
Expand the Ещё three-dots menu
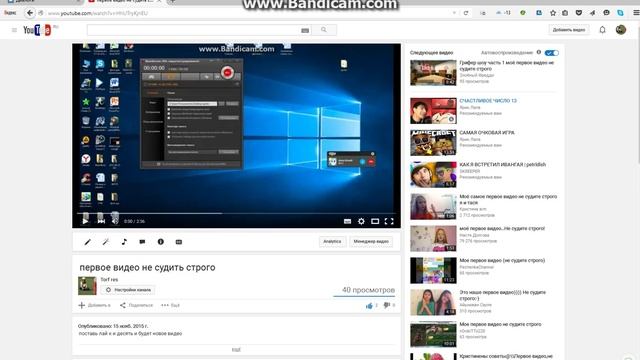pyautogui.click(x=171, y=305)
